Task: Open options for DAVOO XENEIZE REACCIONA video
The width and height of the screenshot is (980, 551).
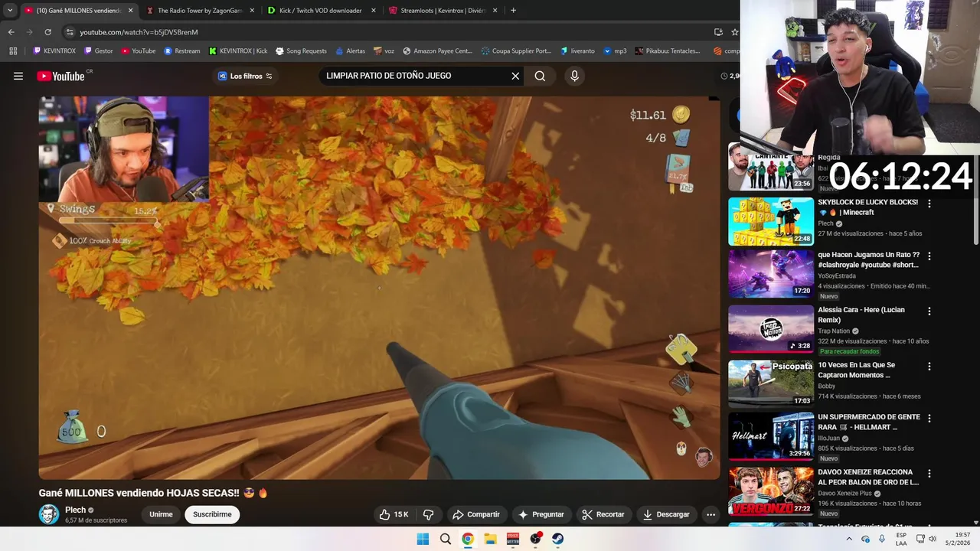Action: pos(929,474)
